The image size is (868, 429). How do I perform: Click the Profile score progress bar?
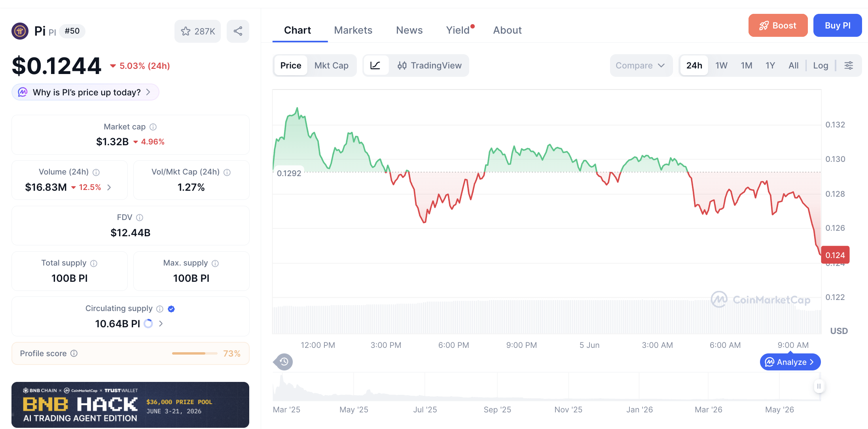tap(195, 353)
